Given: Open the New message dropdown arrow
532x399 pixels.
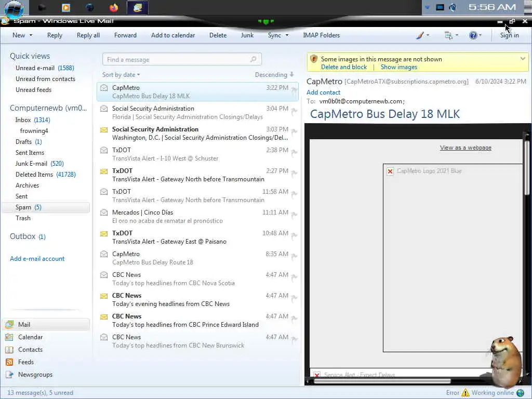Looking at the screenshot, I should click(31, 35).
